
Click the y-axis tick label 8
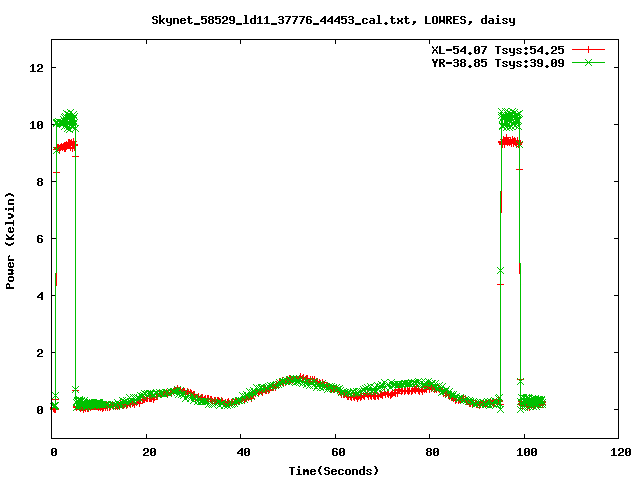40,182
